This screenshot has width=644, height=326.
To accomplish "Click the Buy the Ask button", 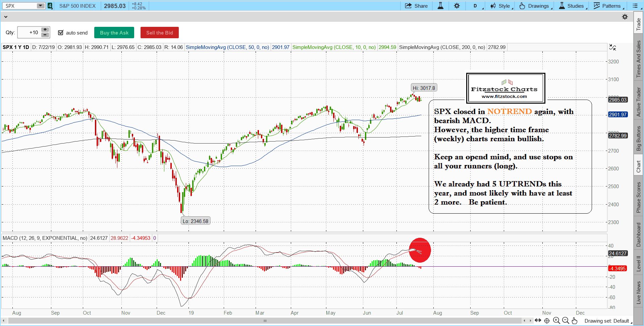I will click(x=114, y=33).
